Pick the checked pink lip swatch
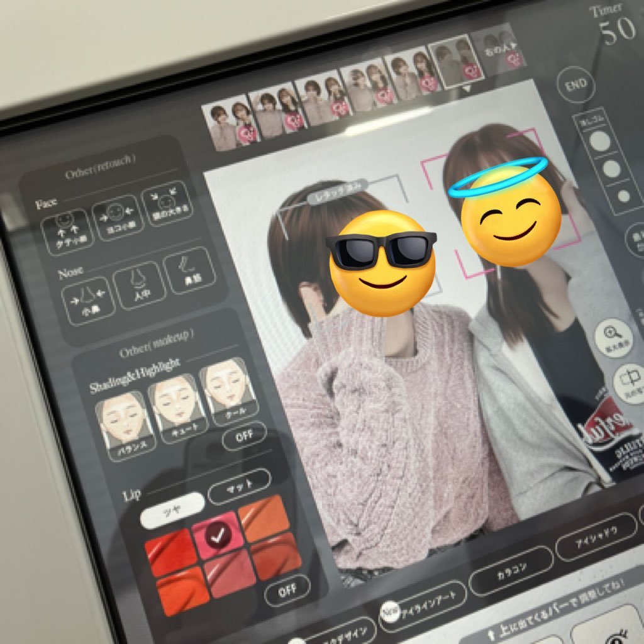644x644 pixels. click(218, 535)
